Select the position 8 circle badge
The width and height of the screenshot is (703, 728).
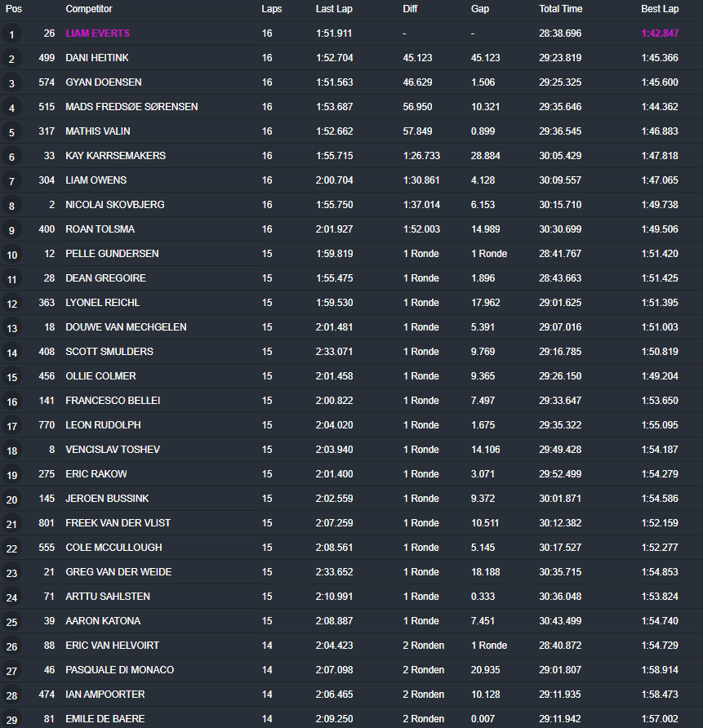(11, 206)
